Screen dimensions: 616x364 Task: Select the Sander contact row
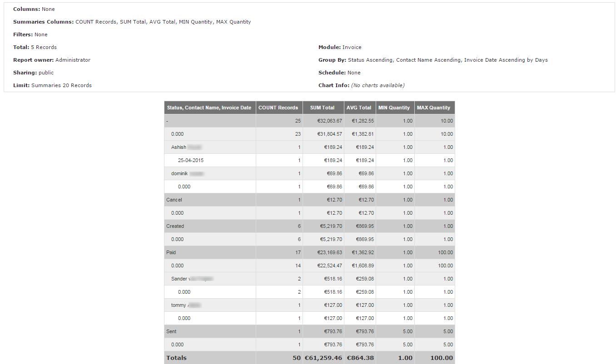[180, 279]
